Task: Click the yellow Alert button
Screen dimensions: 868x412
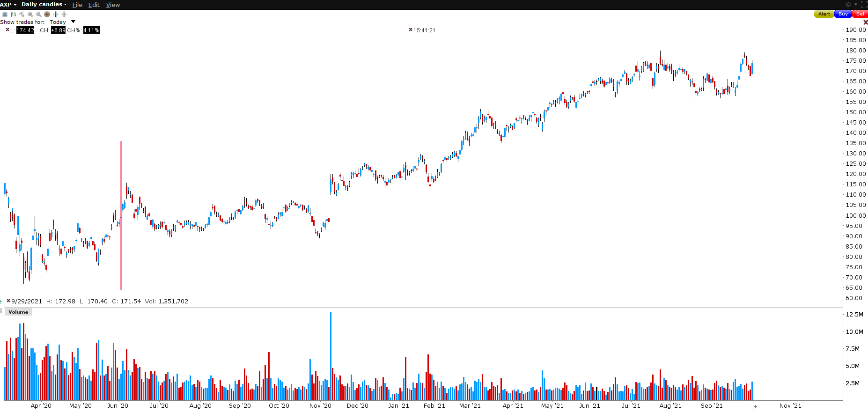Action: coord(824,14)
